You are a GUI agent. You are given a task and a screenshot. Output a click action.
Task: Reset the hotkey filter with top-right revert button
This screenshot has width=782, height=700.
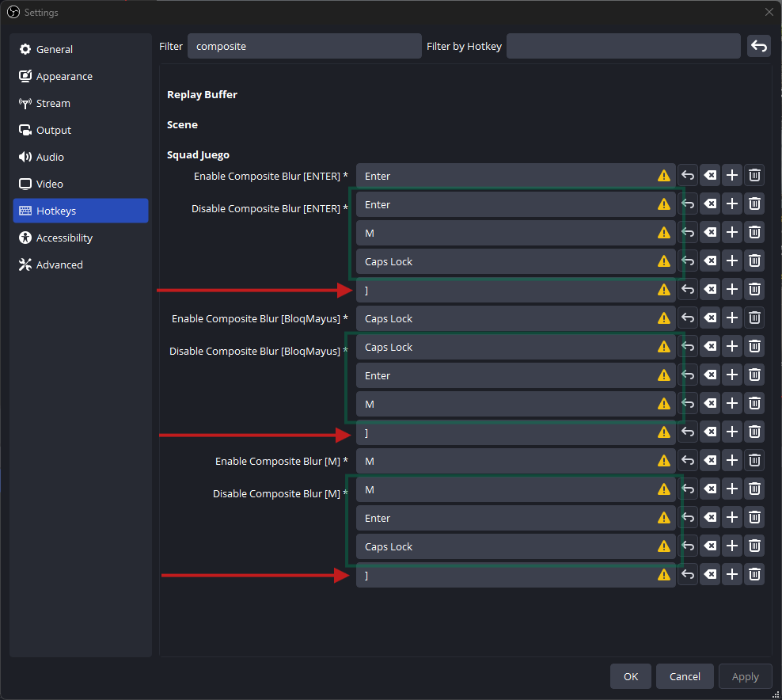758,46
